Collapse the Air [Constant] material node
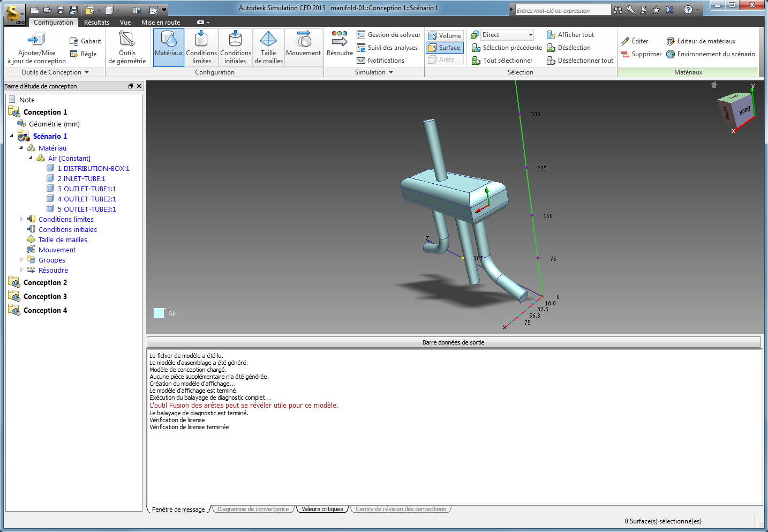Screen dimensions: 768x532 [x=31, y=158]
